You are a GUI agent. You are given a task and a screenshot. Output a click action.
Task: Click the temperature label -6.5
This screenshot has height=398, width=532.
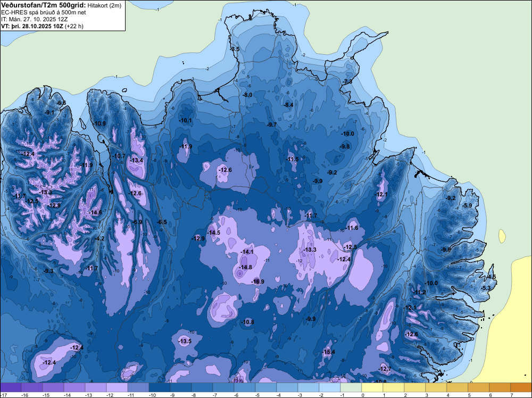click(162, 222)
